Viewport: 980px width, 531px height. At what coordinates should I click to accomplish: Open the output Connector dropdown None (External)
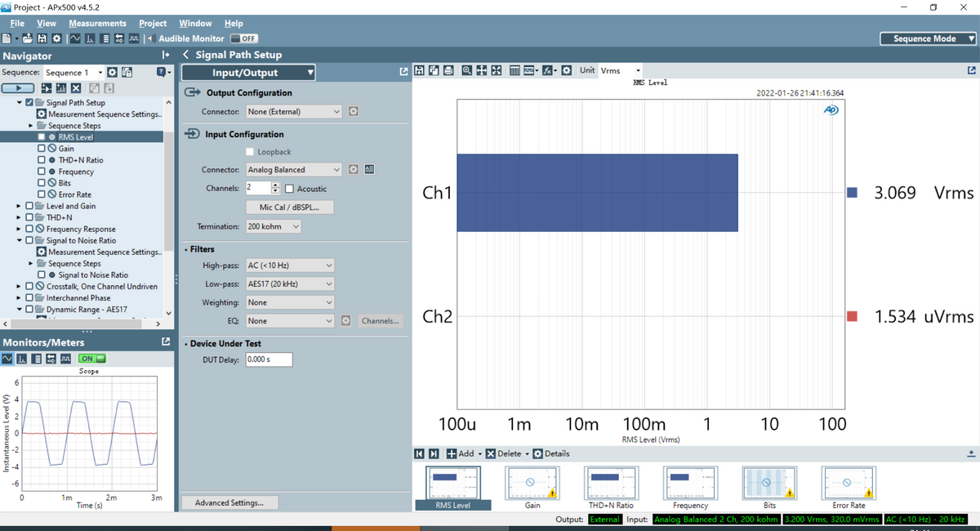point(294,111)
